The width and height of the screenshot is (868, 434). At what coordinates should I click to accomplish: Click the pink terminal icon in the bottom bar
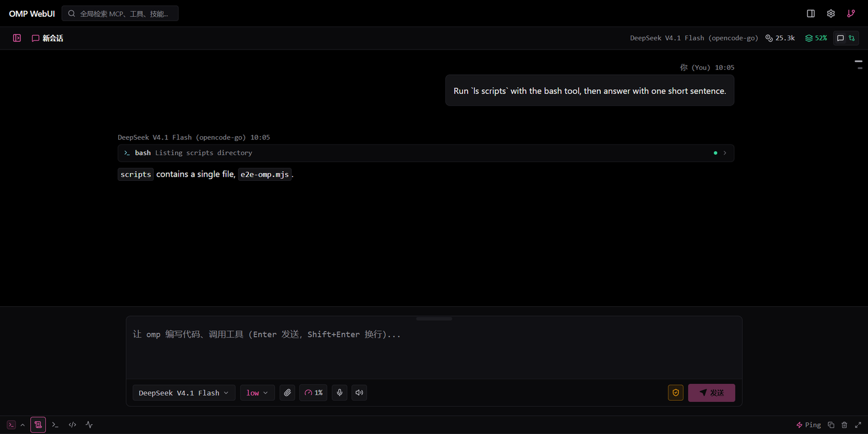coord(11,425)
